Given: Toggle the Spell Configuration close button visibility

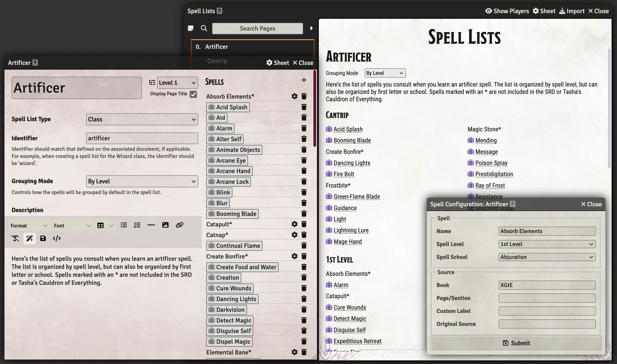Looking at the screenshot, I should click(591, 204).
